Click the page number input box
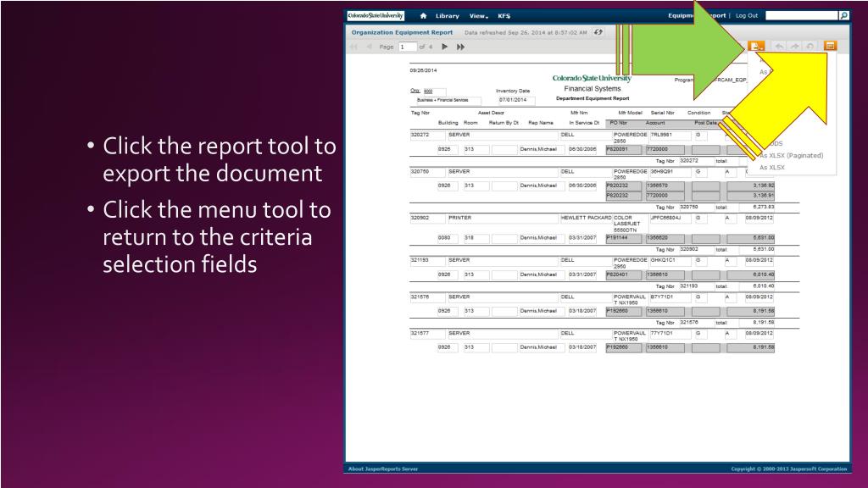The image size is (868, 488). click(408, 47)
